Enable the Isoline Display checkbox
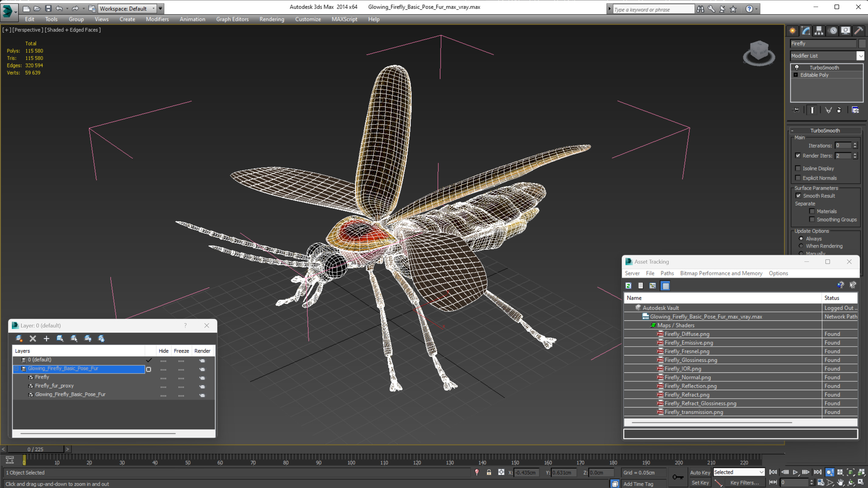 [x=798, y=168]
